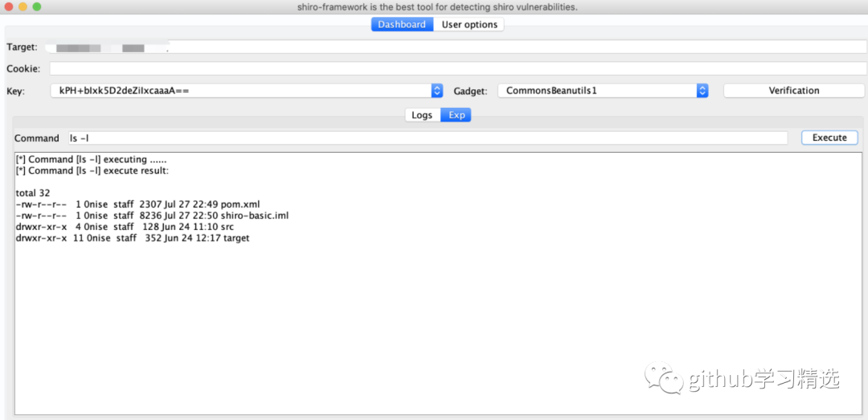Click the 'execute result:' log line
This screenshot has width=868, height=420.
coord(92,171)
